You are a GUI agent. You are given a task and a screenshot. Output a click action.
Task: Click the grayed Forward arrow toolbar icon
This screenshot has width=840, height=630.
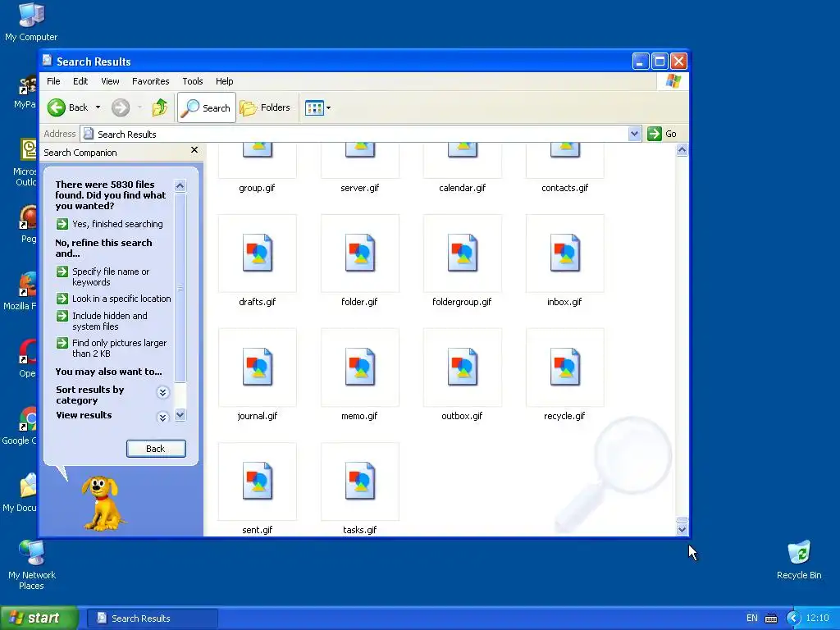[x=121, y=107]
